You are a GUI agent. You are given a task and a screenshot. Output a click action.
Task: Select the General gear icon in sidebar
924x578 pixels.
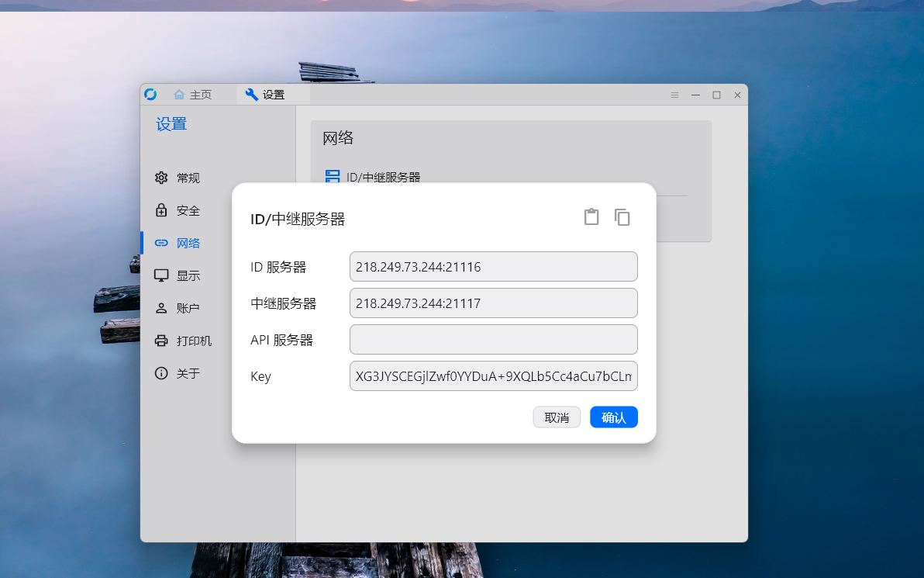pyautogui.click(x=161, y=178)
